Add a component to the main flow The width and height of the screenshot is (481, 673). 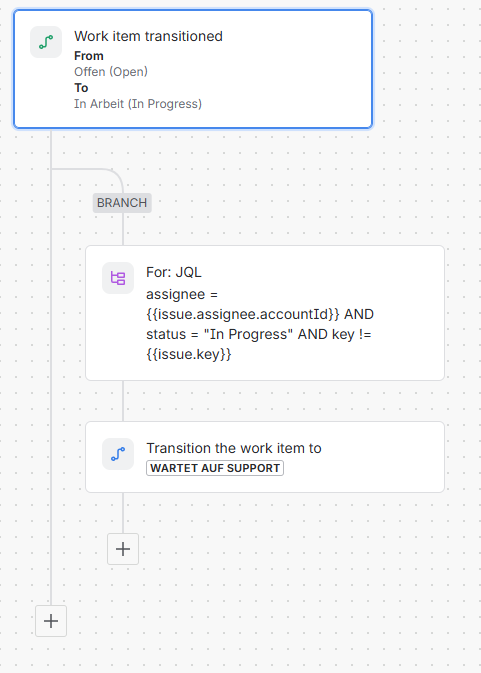coord(51,621)
